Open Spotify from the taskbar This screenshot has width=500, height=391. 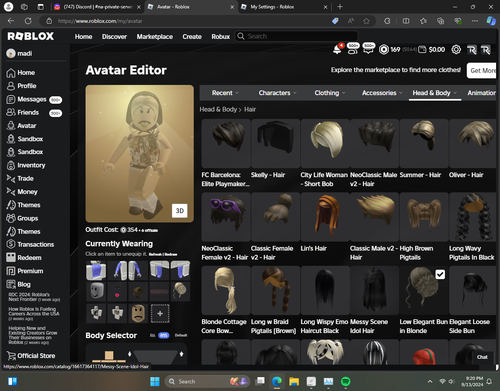point(346,381)
